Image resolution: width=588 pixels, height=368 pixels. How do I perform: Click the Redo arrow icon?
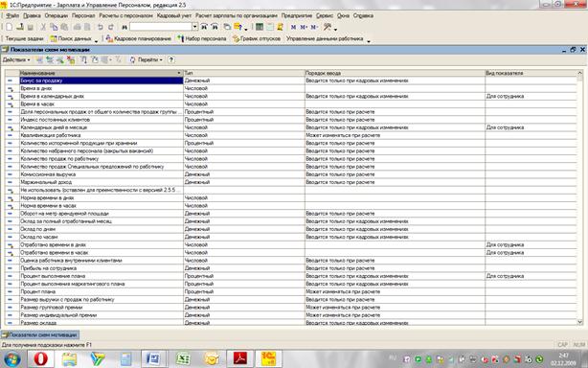[x=111, y=27]
